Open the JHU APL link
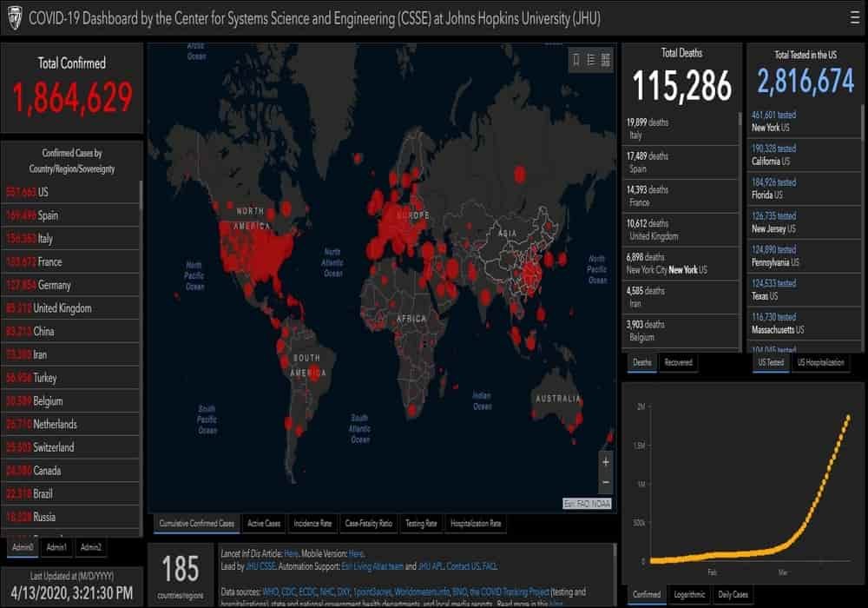This screenshot has height=608, width=868. pyautogui.click(x=431, y=566)
